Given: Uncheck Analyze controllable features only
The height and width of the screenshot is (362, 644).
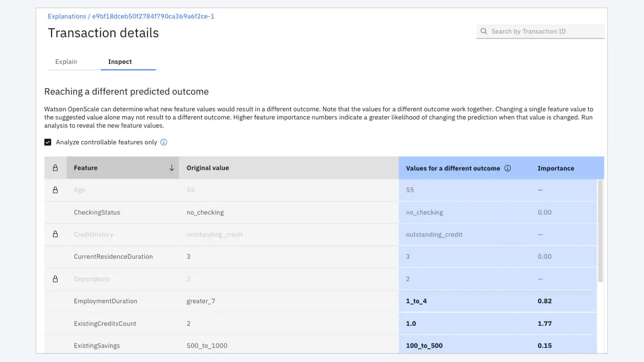Looking at the screenshot, I should [x=48, y=142].
